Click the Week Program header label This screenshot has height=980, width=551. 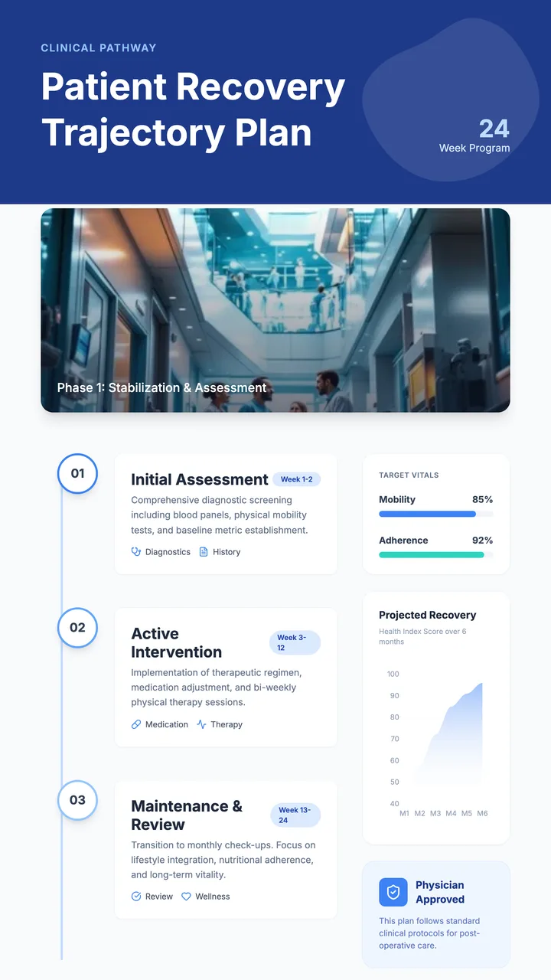(474, 148)
